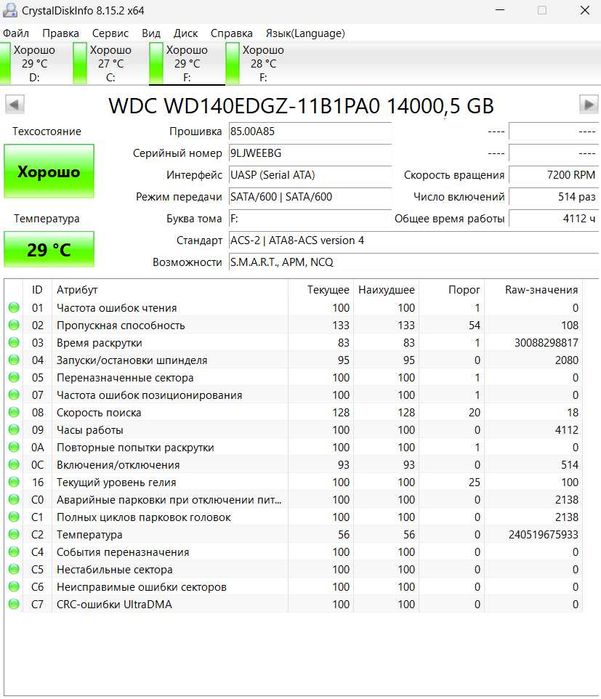601x699 pixels.
Task: Click the Возможности field S.M.A.R.T., APM, NCQ
Action: [414, 262]
